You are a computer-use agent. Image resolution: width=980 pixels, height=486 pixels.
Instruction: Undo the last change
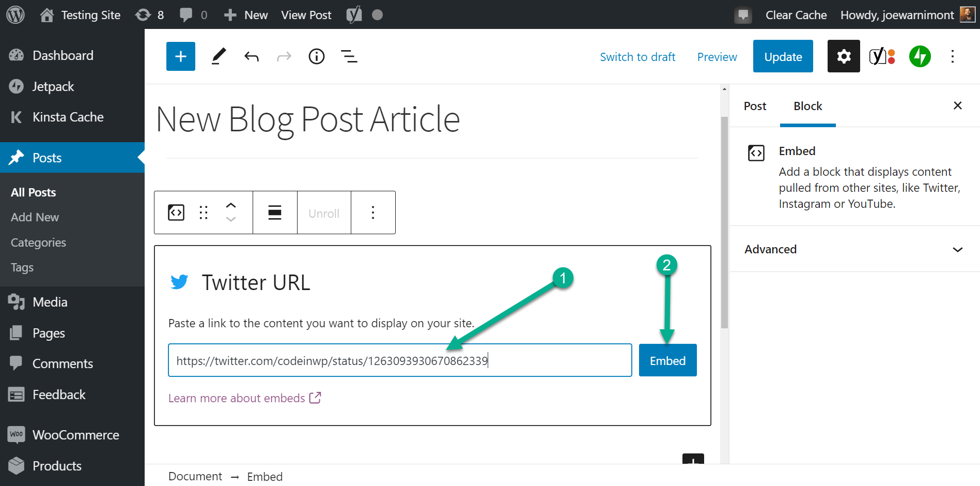pos(252,56)
